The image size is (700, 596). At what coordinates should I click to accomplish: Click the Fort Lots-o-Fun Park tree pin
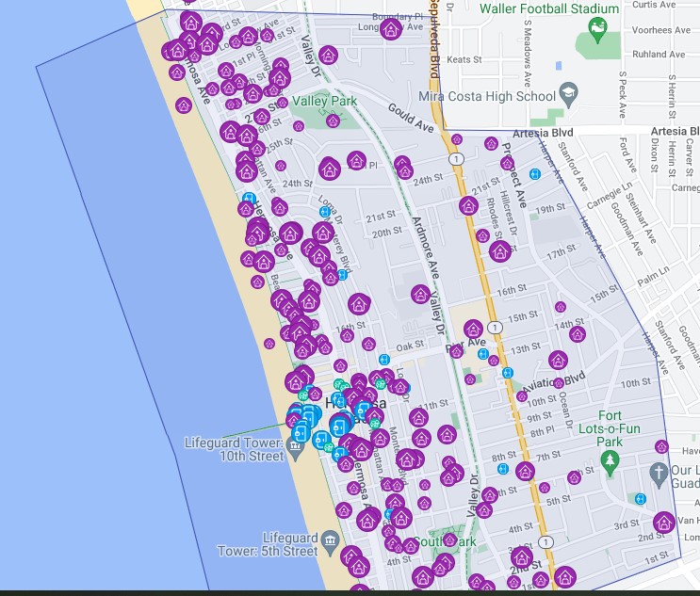pyautogui.click(x=610, y=461)
